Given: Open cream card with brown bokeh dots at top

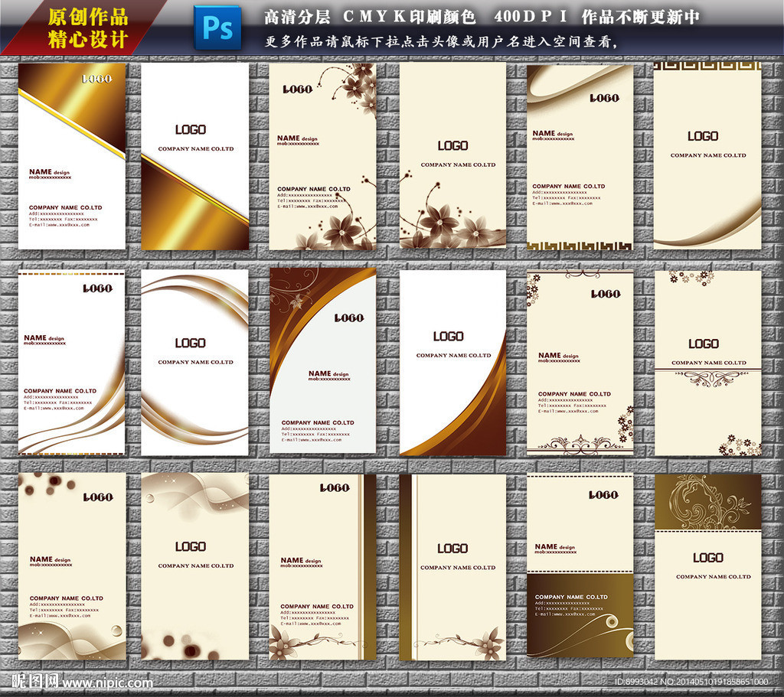Looking at the screenshot, I should (x=72, y=565).
